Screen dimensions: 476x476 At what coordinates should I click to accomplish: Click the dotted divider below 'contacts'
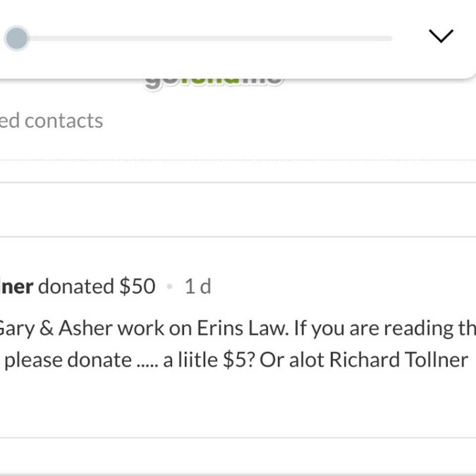[x=238, y=160]
